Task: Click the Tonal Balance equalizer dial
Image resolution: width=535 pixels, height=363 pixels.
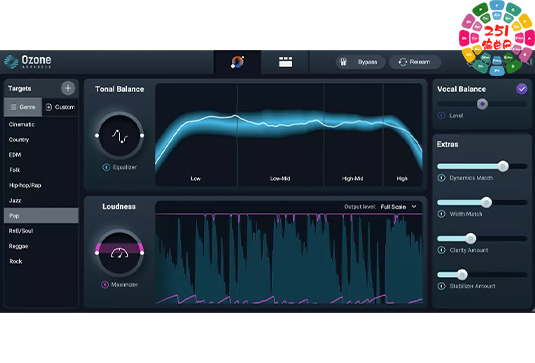Action: [119, 136]
